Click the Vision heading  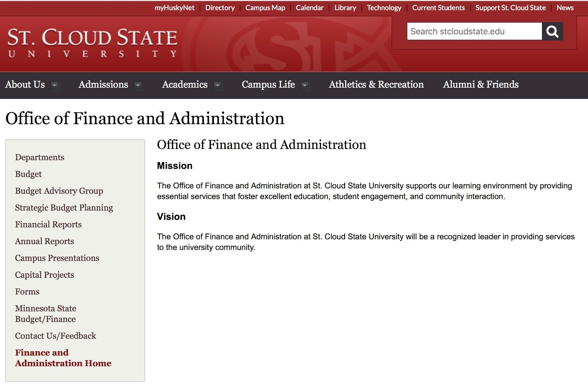[171, 217]
